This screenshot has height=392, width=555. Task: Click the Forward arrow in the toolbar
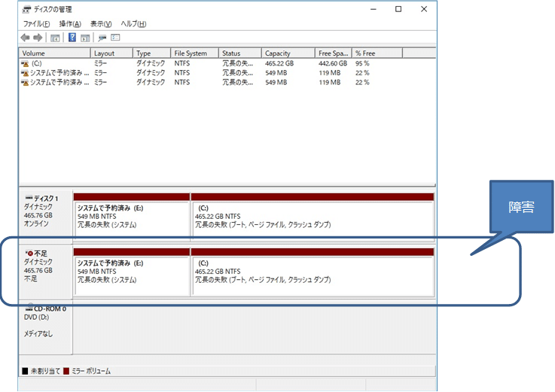click(38, 38)
